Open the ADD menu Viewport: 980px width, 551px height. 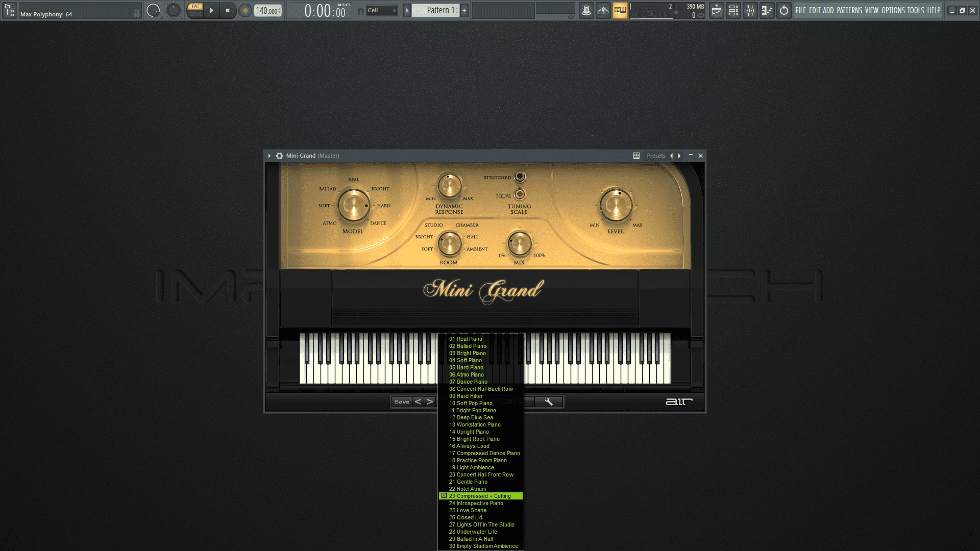(828, 10)
